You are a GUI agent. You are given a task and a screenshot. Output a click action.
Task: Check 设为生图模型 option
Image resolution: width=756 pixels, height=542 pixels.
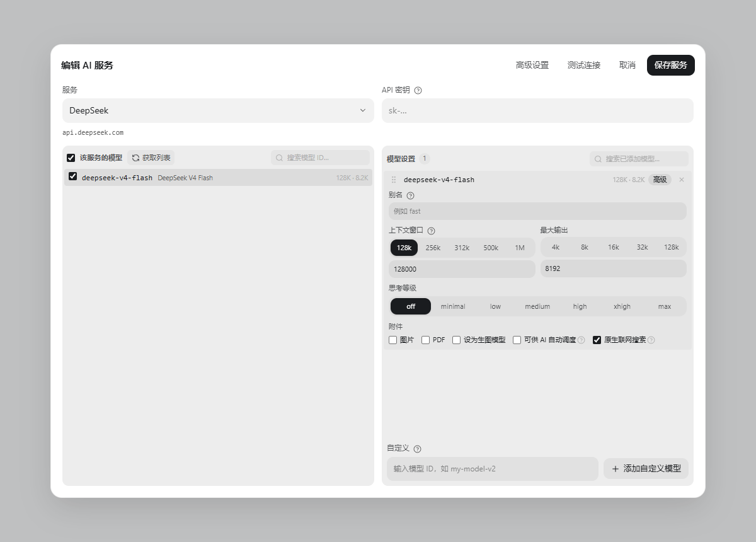pos(457,340)
